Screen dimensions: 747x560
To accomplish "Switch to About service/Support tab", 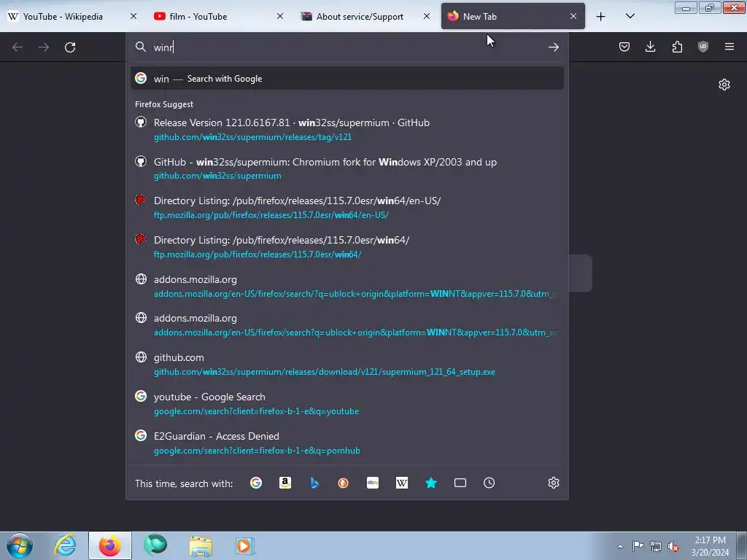I will coord(366,16).
